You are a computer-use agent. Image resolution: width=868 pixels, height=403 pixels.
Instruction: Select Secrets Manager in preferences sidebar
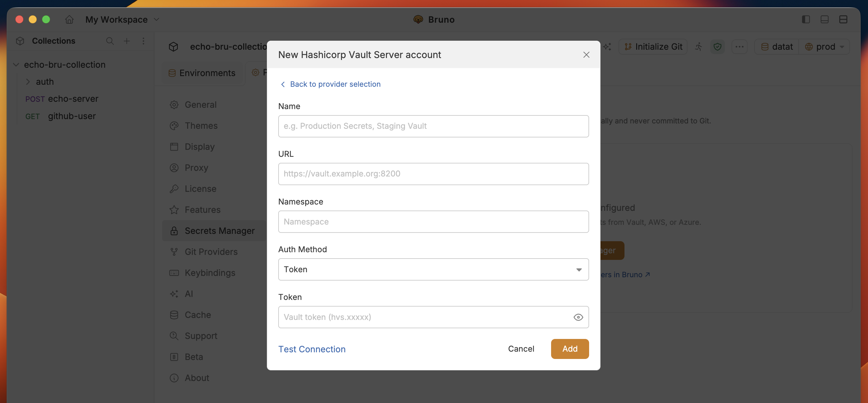pyautogui.click(x=214, y=231)
